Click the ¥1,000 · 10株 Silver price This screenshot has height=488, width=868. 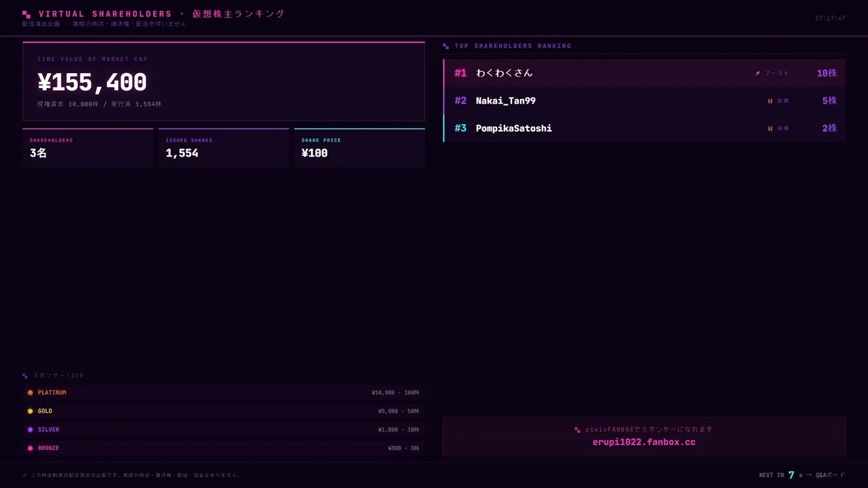pos(399,430)
